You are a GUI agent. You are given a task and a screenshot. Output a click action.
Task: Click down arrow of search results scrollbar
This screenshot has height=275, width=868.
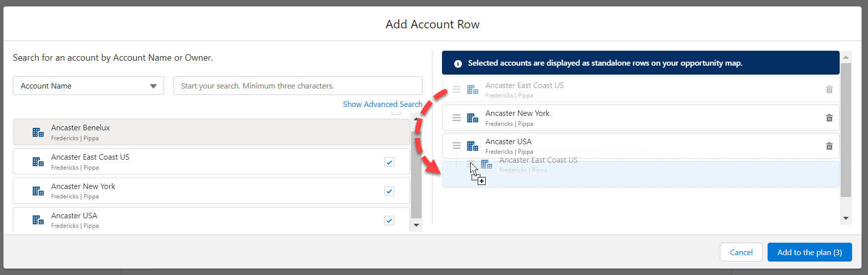tap(416, 225)
